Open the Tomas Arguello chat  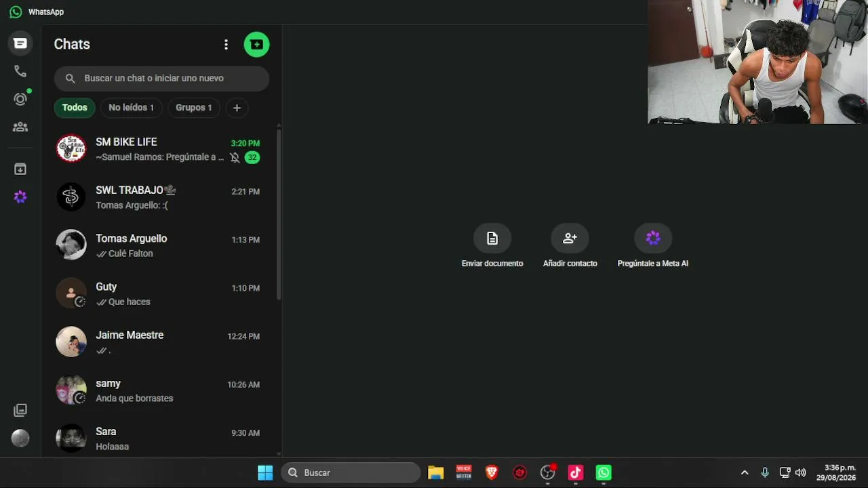pos(161,245)
